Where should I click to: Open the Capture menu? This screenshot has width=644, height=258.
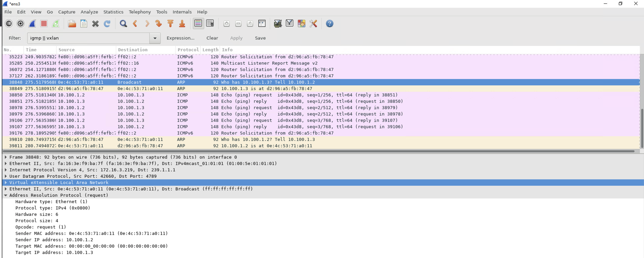pyautogui.click(x=67, y=12)
